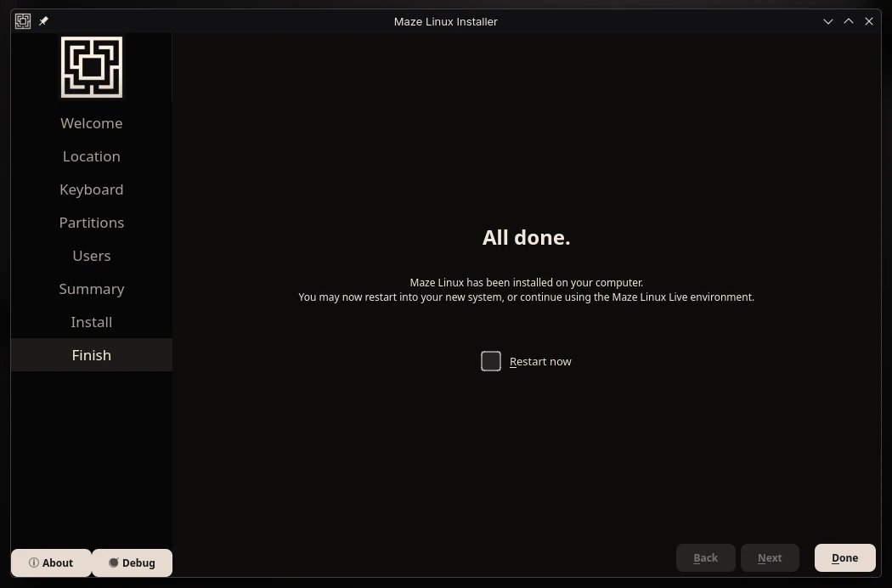View the Summary step
This screenshot has width=892, height=588.
(x=92, y=289)
